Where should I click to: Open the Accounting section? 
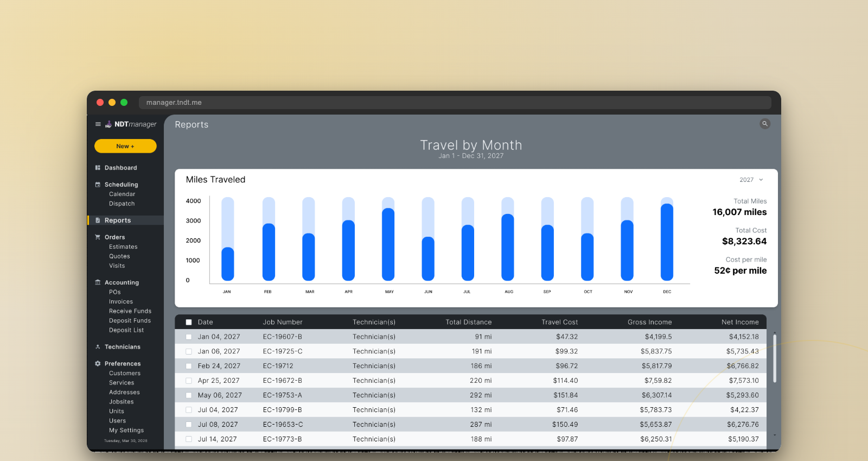coord(122,282)
